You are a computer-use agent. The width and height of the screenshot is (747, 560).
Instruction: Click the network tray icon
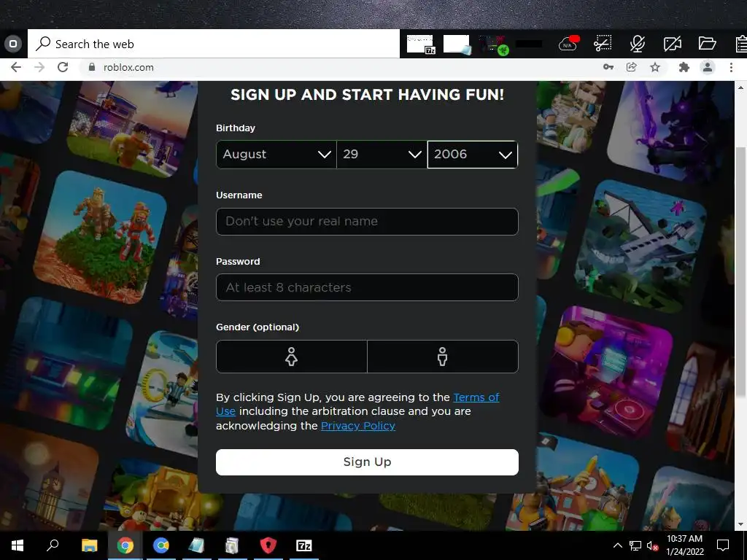(x=635, y=545)
